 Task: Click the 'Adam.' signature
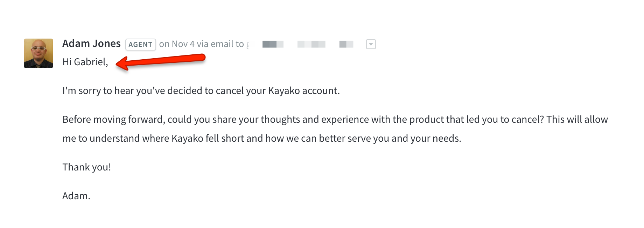tap(76, 196)
